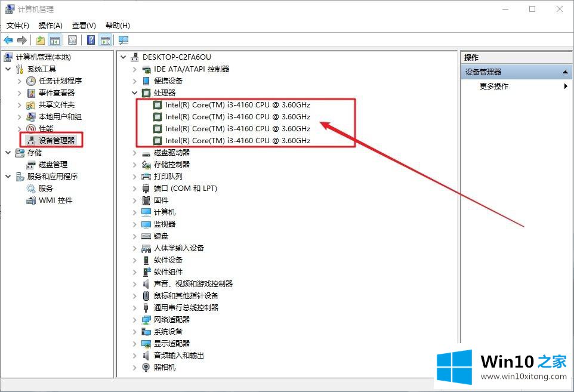Collapse the 服务和应用程序 tree node

[8, 177]
